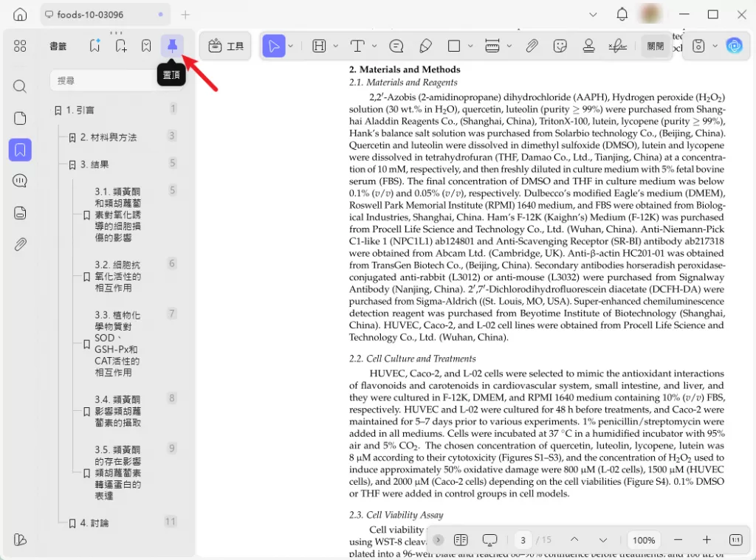Click the sticker tool icon

coord(560,46)
